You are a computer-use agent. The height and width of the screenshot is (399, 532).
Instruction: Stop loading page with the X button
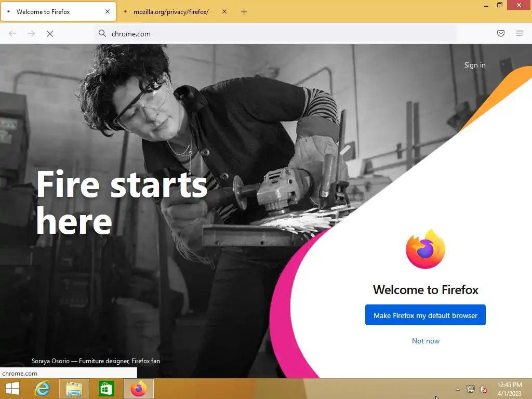[50, 34]
